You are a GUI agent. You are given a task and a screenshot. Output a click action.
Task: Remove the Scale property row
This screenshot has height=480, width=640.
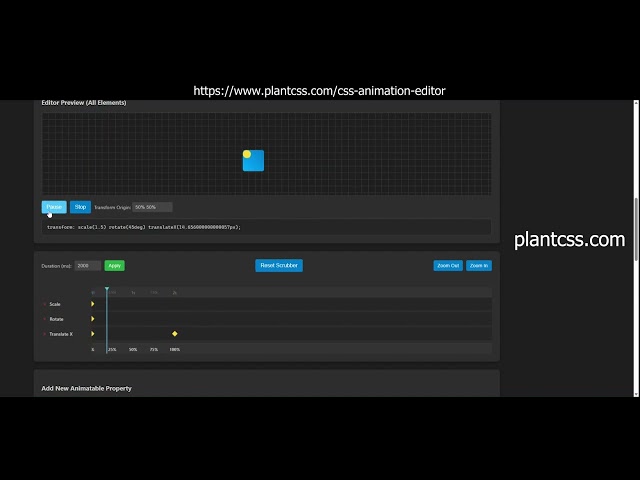tap(44, 304)
